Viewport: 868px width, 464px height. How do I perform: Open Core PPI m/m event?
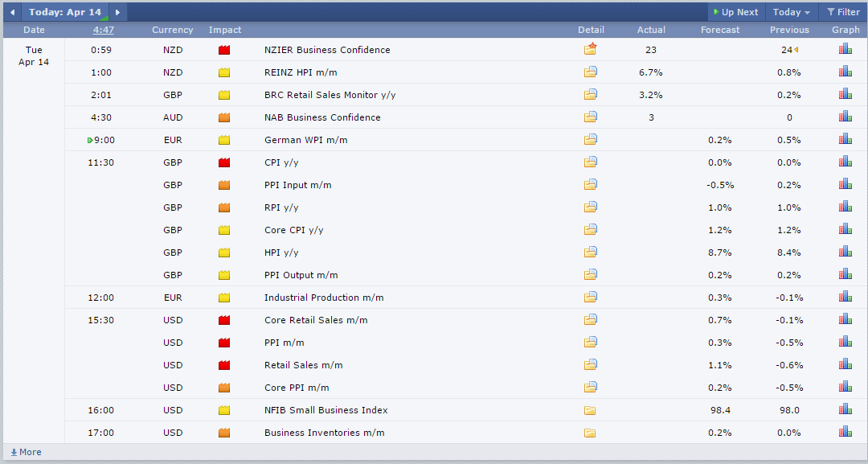coord(297,388)
